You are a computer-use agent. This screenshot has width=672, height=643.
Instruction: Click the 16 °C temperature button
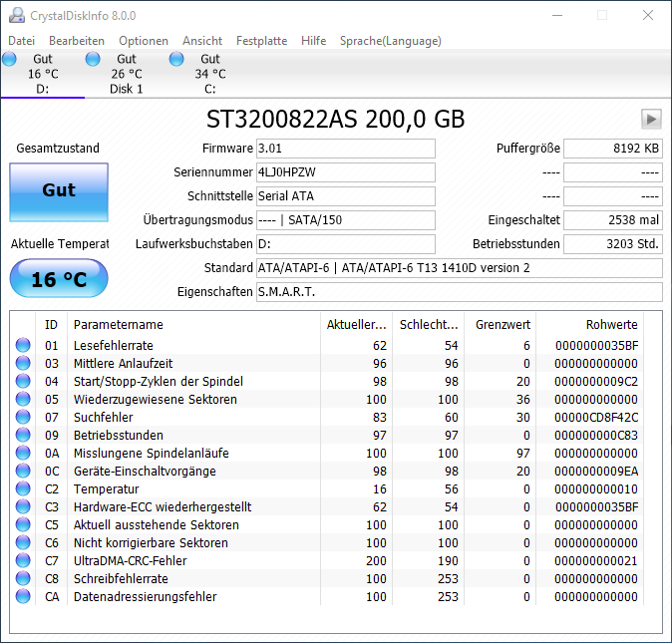point(59,278)
